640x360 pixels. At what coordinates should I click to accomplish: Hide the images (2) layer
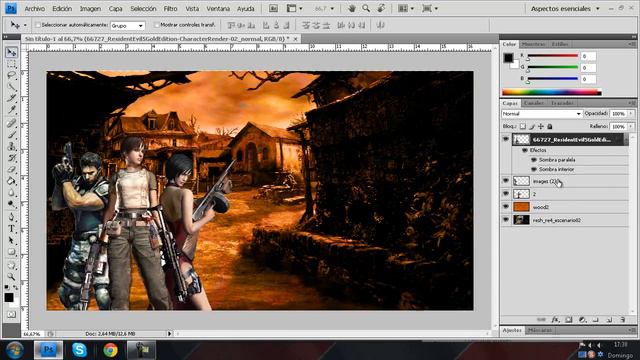506,181
